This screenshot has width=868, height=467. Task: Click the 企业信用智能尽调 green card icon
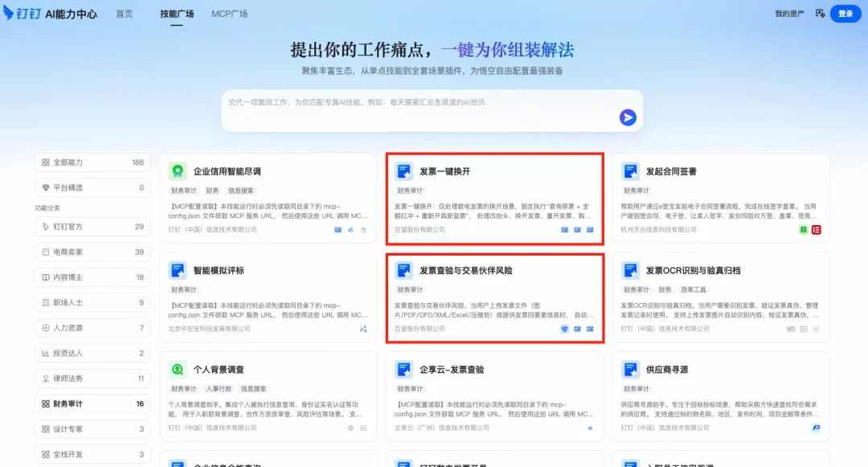click(177, 171)
